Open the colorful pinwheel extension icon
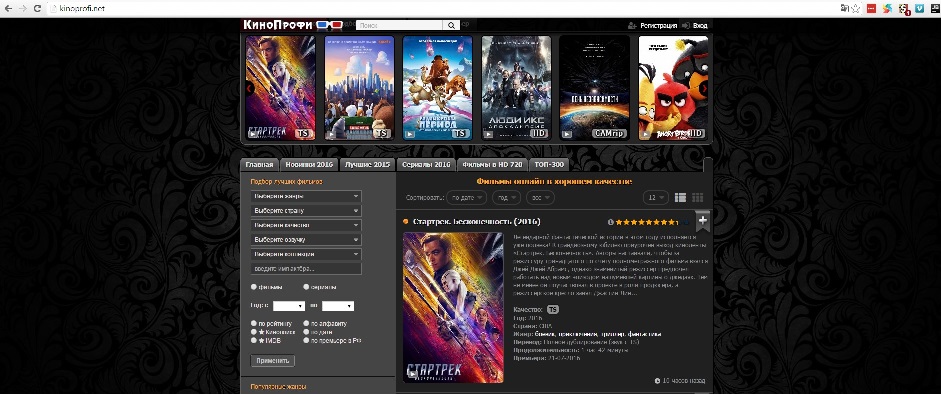This screenshot has width=941, height=394. 888,8
